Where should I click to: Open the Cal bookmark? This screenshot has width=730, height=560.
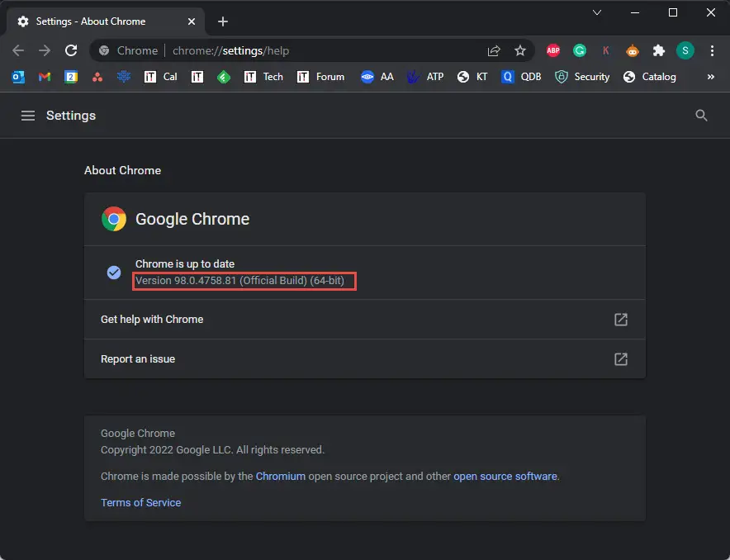(x=161, y=77)
